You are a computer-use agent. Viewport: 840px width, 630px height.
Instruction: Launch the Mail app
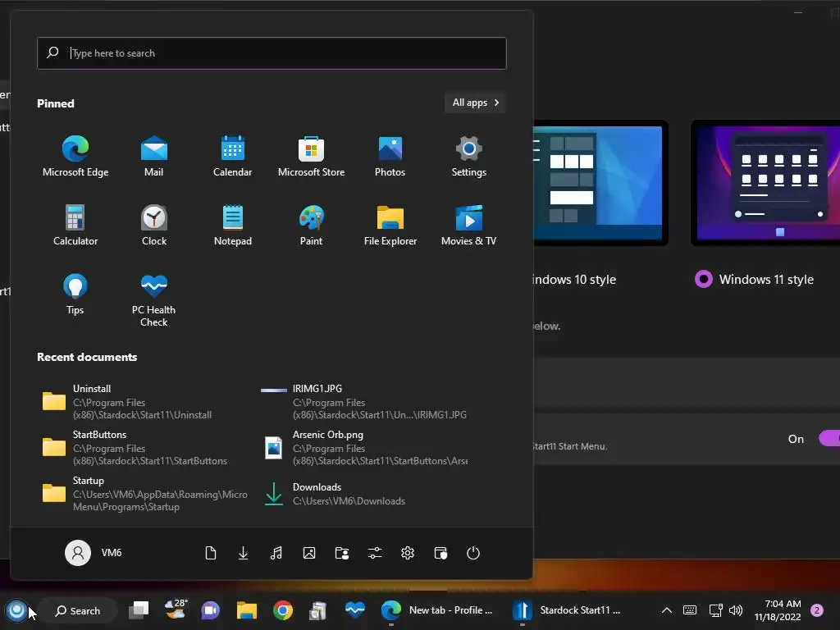153,156
